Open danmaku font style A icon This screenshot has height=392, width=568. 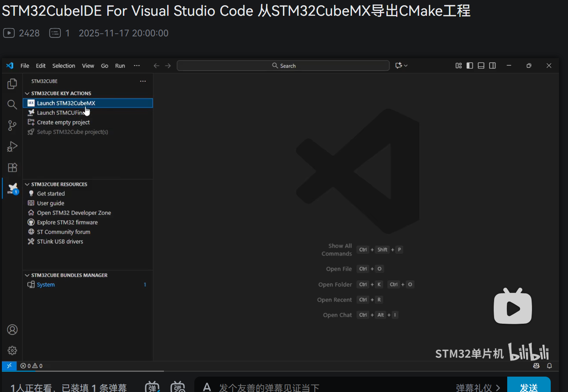(x=207, y=387)
